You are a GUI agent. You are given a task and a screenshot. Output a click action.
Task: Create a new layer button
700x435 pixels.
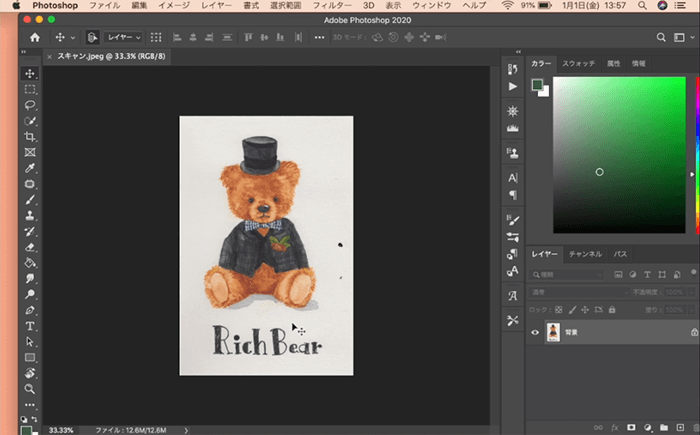680,428
